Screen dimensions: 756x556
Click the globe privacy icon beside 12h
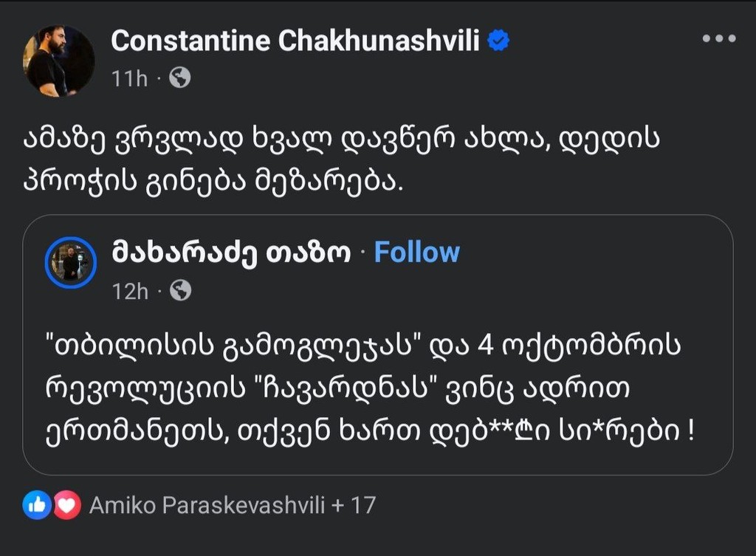click(x=180, y=292)
